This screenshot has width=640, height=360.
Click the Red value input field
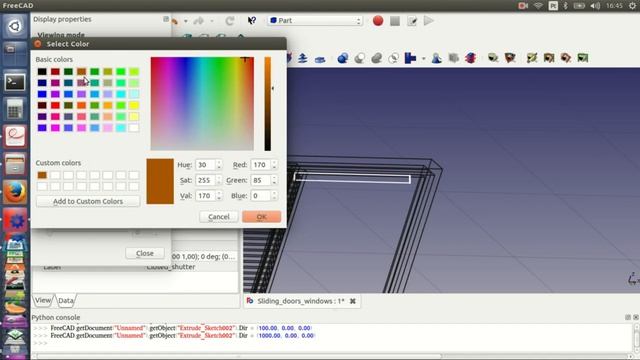[261, 165]
